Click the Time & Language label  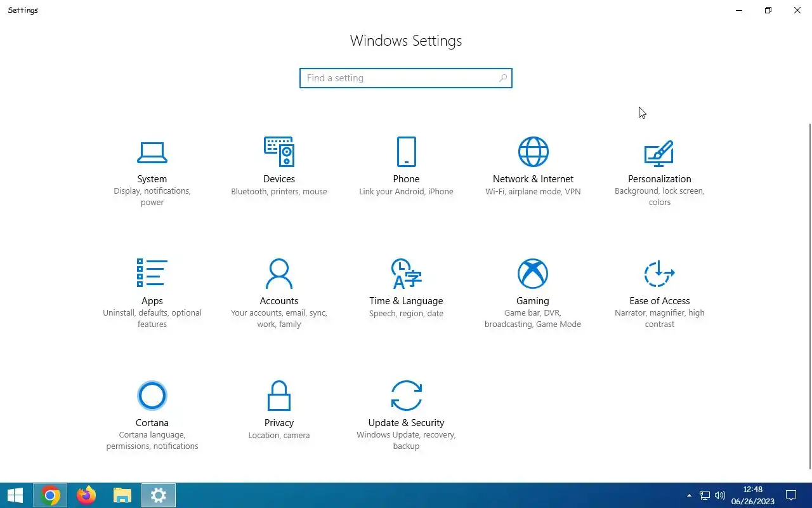[x=406, y=301]
